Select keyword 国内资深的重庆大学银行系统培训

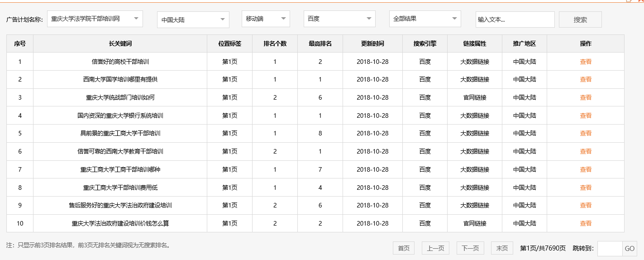[120, 116]
